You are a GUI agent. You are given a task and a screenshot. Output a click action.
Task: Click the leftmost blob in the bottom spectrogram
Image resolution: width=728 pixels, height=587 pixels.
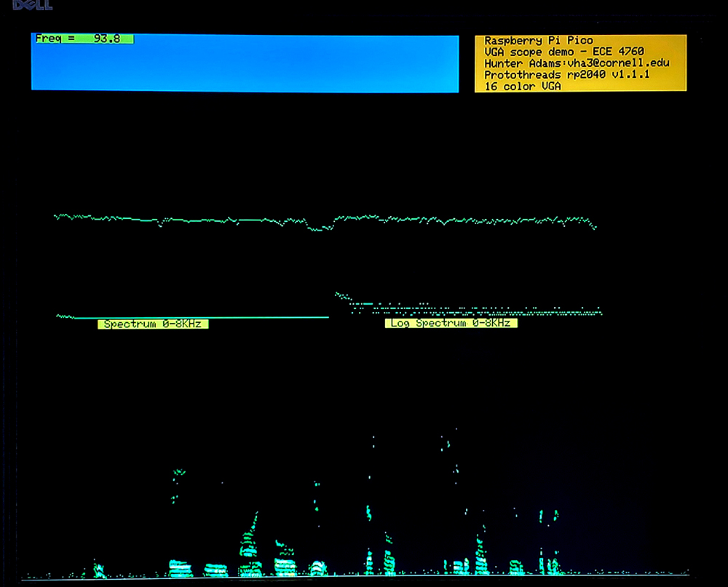[98, 569]
